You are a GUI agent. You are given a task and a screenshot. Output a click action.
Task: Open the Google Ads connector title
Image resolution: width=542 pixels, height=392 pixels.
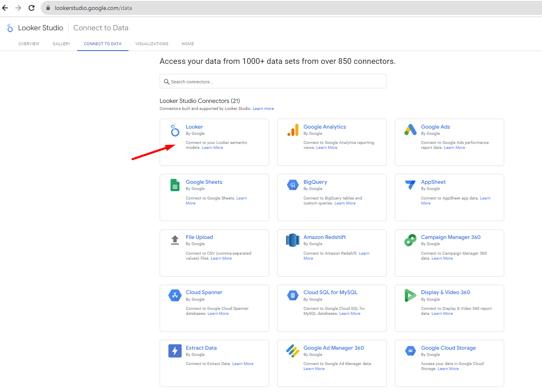[435, 127]
